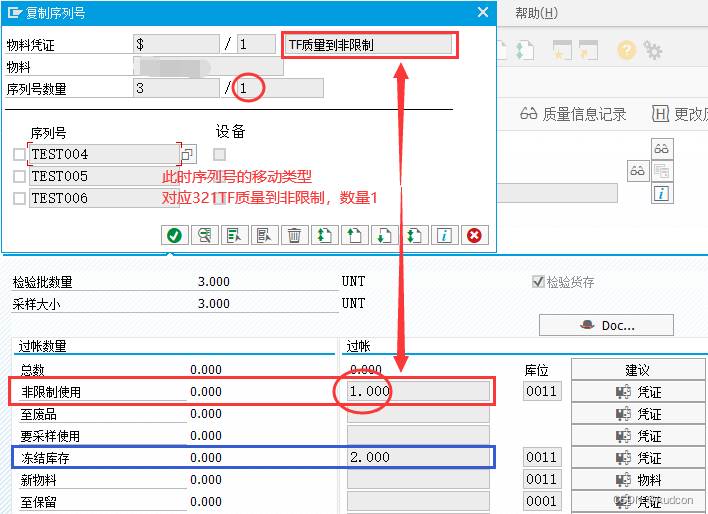Cancel the dialog with red X icon
Viewport: 708px width, 514px height.
pyautogui.click(x=474, y=235)
